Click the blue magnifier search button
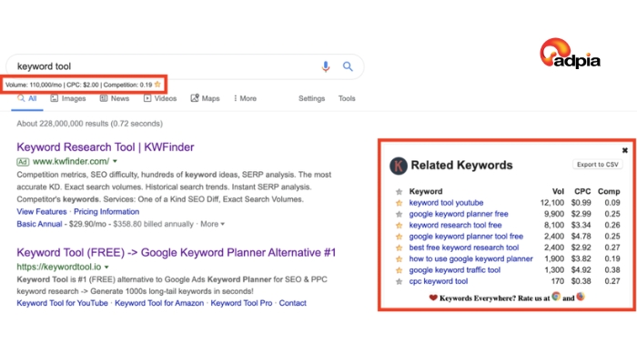 tap(348, 66)
